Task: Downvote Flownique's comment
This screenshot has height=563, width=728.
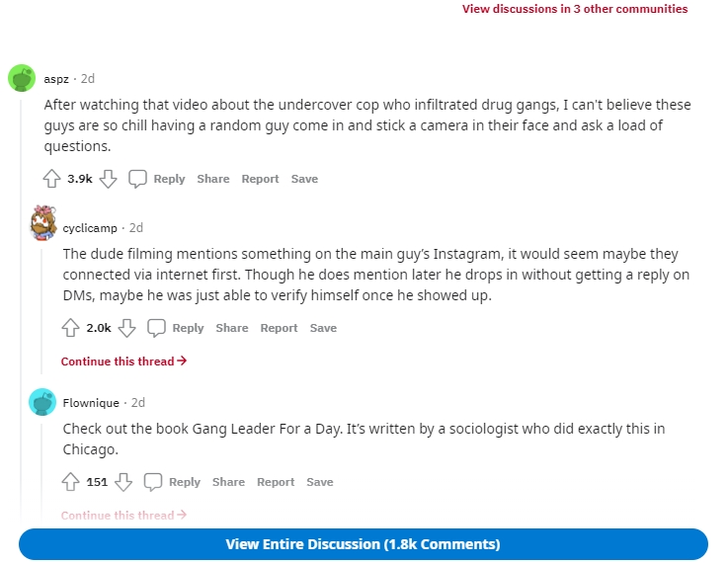Action: pos(123,482)
